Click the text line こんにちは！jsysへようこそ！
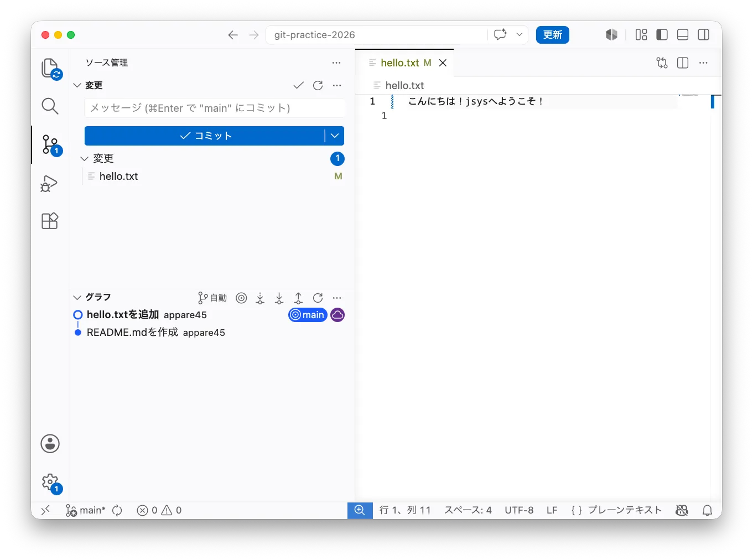The image size is (753, 560). pyautogui.click(x=476, y=101)
